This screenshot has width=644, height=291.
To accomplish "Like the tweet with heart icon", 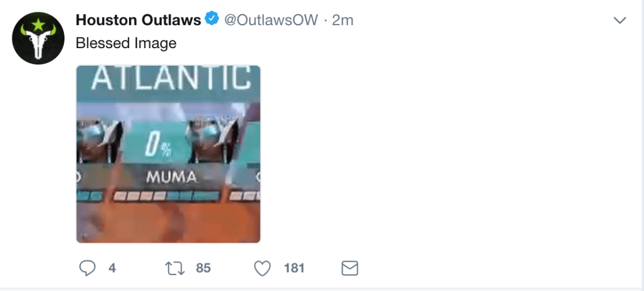I will click(262, 269).
